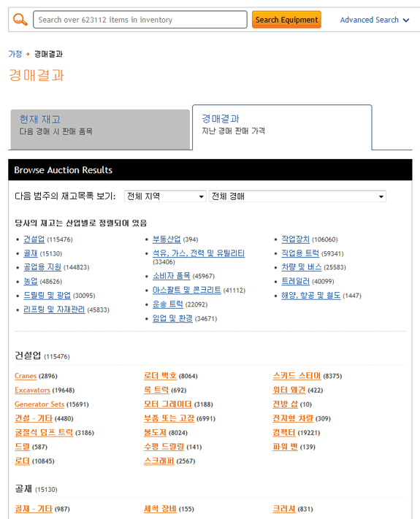Open 건설 - 기타 category link
420x519 pixels.
34,418
